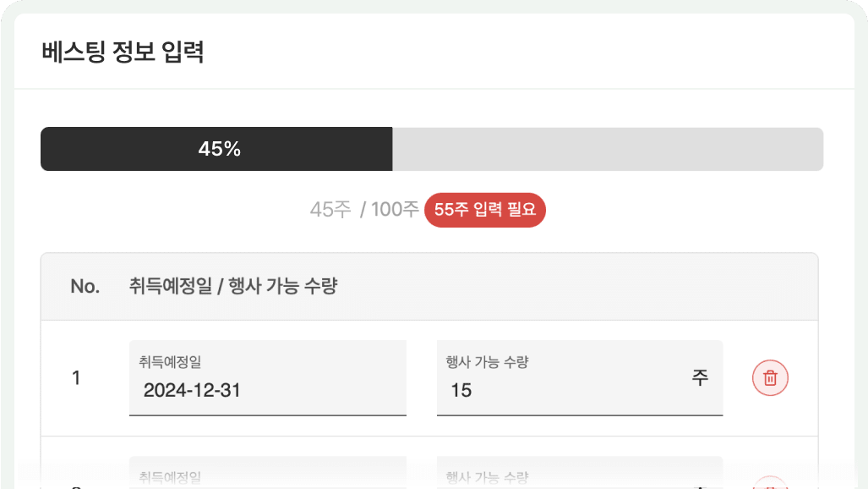Focus the 취득예정일 date field in row 1
The image size is (868, 489).
tap(267, 378)
